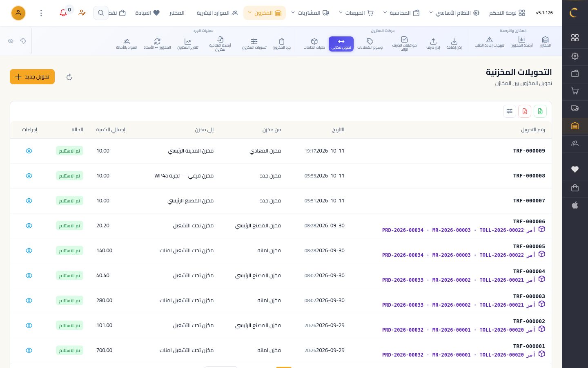The height and width of the screenshot is (368, 588).
Task: Open طلبات الخامات material requests tool
Action: point(314,44)
